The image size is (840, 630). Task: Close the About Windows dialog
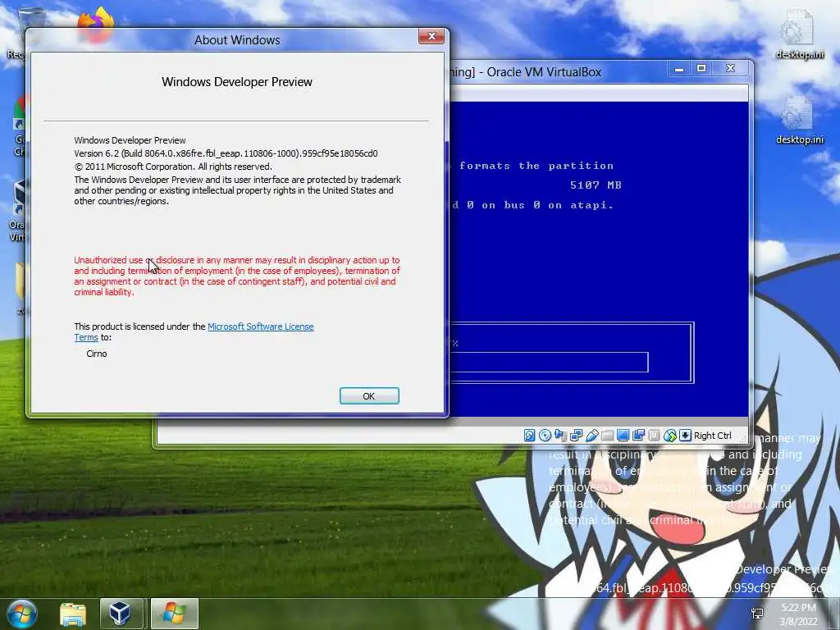[431, 36]
